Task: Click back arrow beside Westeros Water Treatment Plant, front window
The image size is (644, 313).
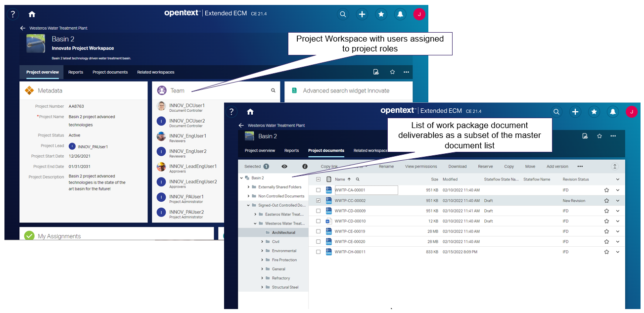Action: click(x=241, y=126)
